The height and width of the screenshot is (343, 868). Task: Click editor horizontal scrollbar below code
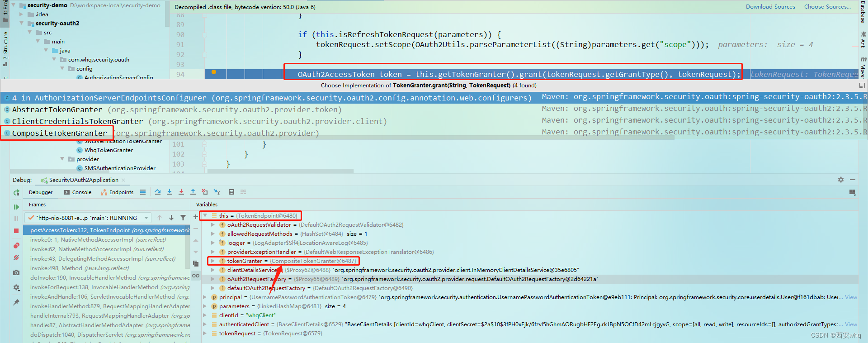click(280, 171)
